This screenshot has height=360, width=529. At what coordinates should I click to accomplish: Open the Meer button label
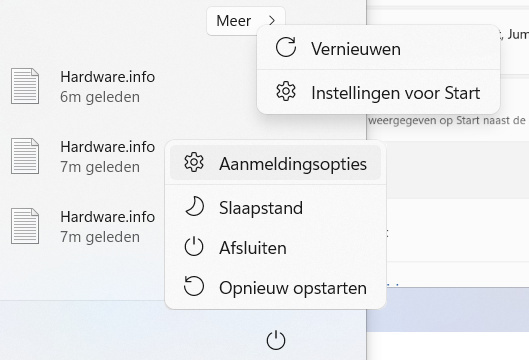(233, 21)
